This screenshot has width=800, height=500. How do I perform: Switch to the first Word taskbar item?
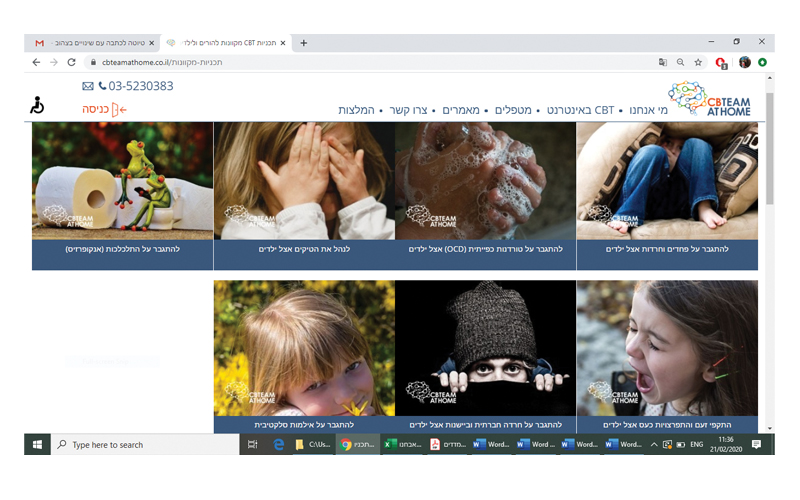[491, 444]
